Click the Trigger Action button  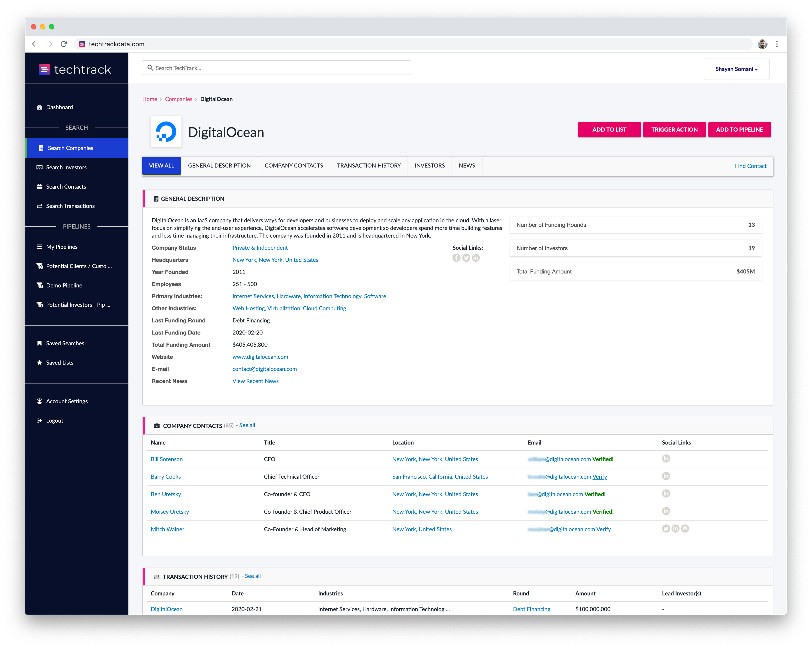(x=674, y=130)
